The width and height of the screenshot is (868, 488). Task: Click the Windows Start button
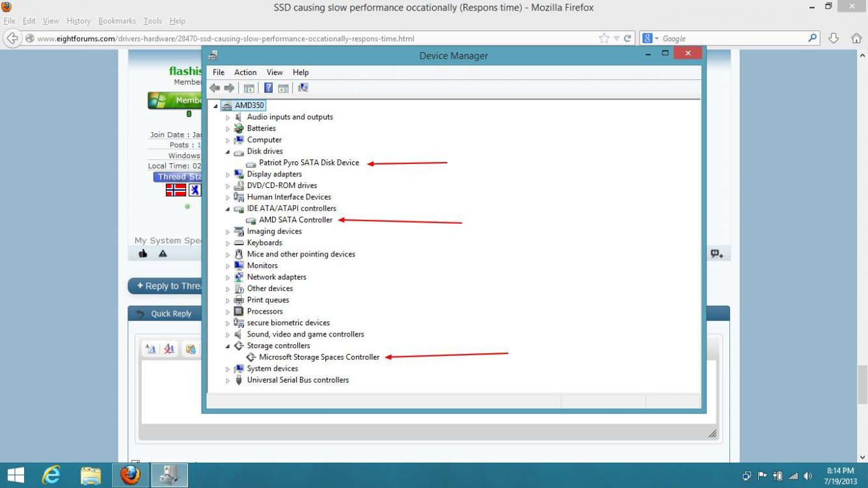point(16,475)
